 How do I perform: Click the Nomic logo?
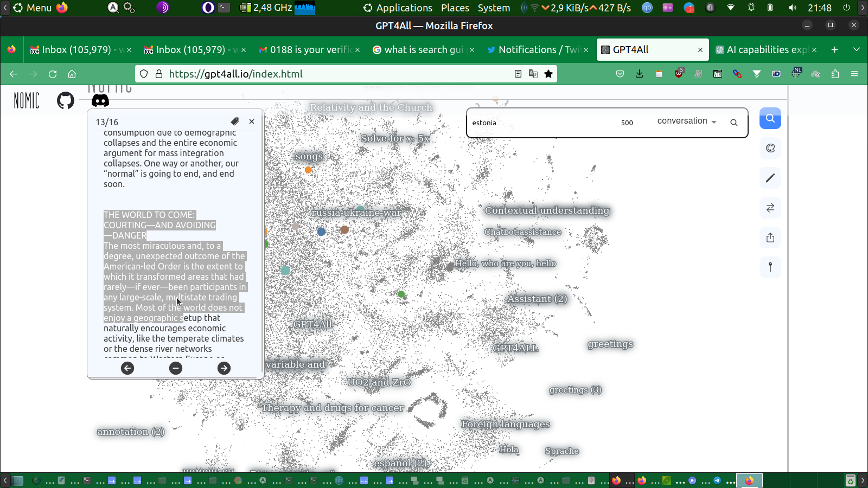[27, 100]
